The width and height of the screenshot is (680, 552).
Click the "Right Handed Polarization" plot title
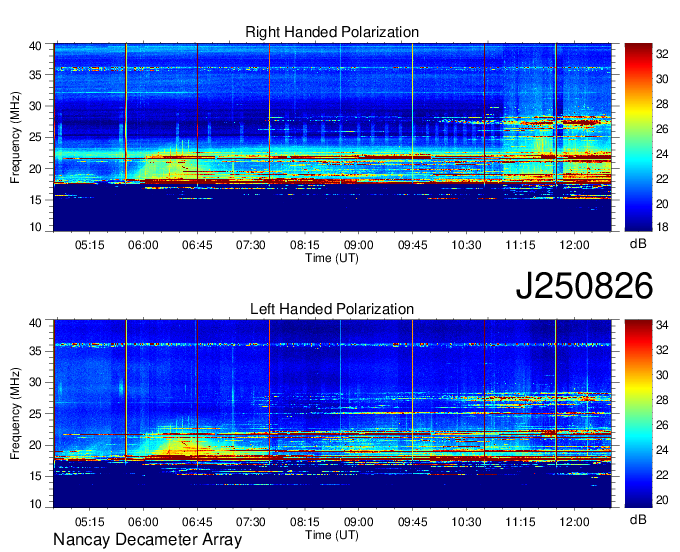click(x=332, y=32)
